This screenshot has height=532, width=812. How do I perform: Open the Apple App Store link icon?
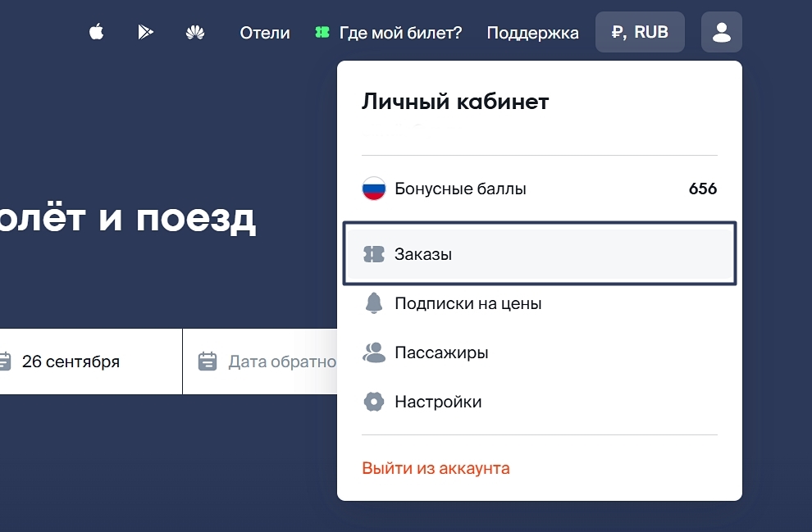pyautogui.click(x=97, y=33)
